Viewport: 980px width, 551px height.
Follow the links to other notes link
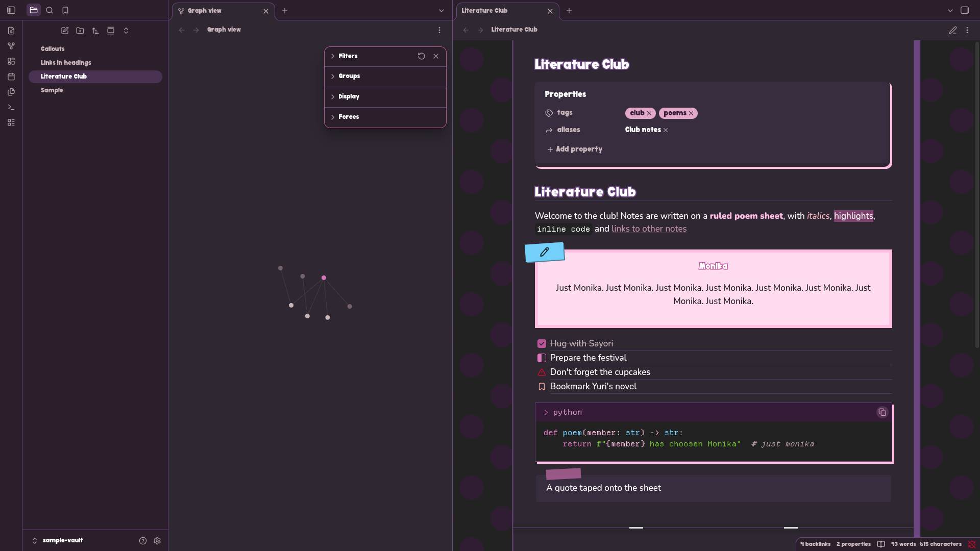click(649, 229)
